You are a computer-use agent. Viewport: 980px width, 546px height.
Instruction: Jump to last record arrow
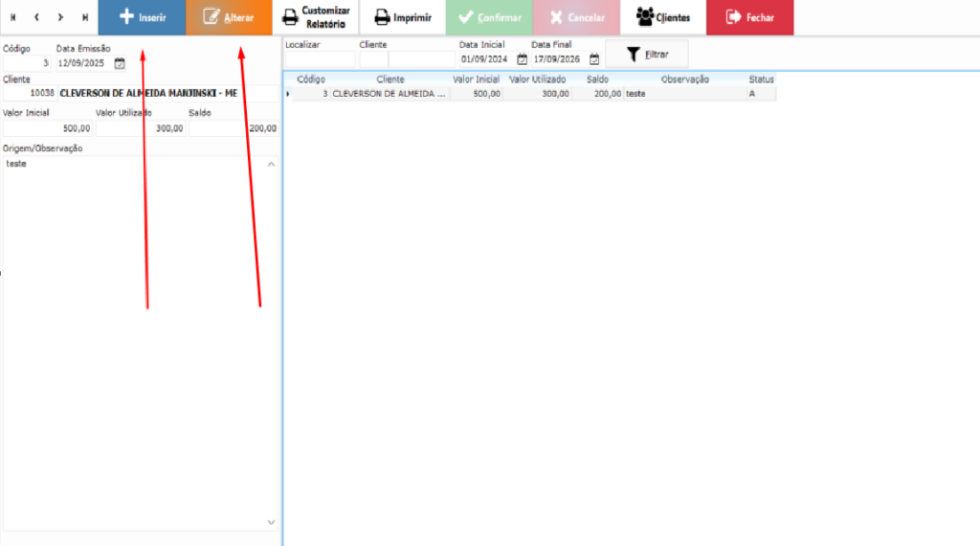tap(85, 17)
